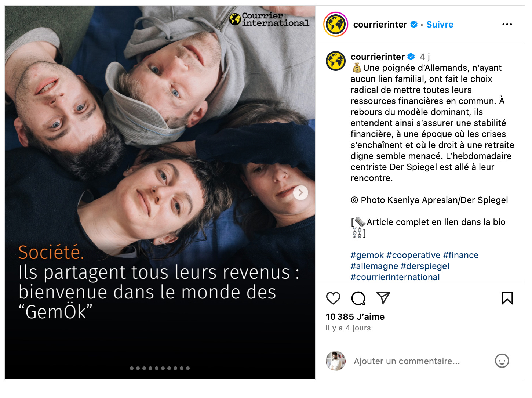
Task: Open the #allemagne hashtag
Action: click(x=374, y=266)
